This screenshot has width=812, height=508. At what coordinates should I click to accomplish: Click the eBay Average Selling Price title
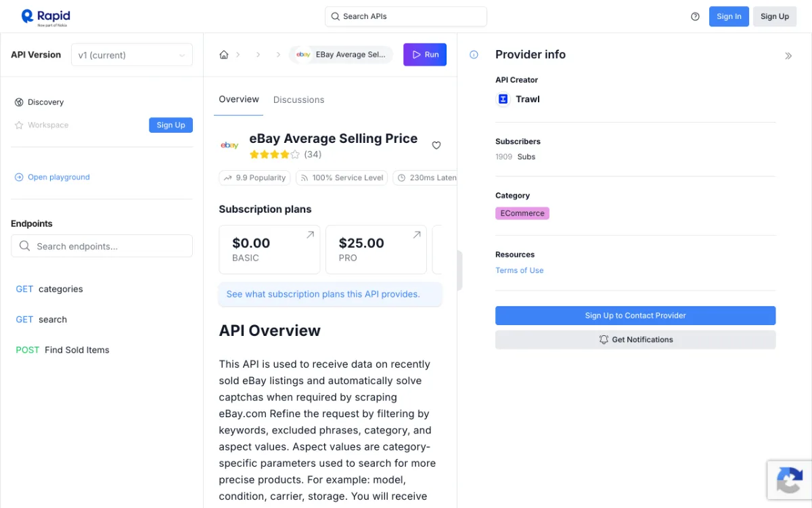(334, 138)
